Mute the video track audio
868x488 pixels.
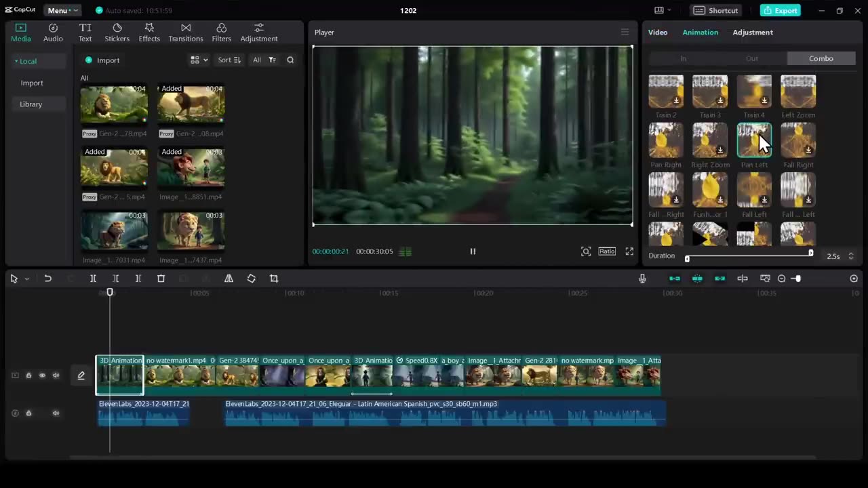[56, 375]
